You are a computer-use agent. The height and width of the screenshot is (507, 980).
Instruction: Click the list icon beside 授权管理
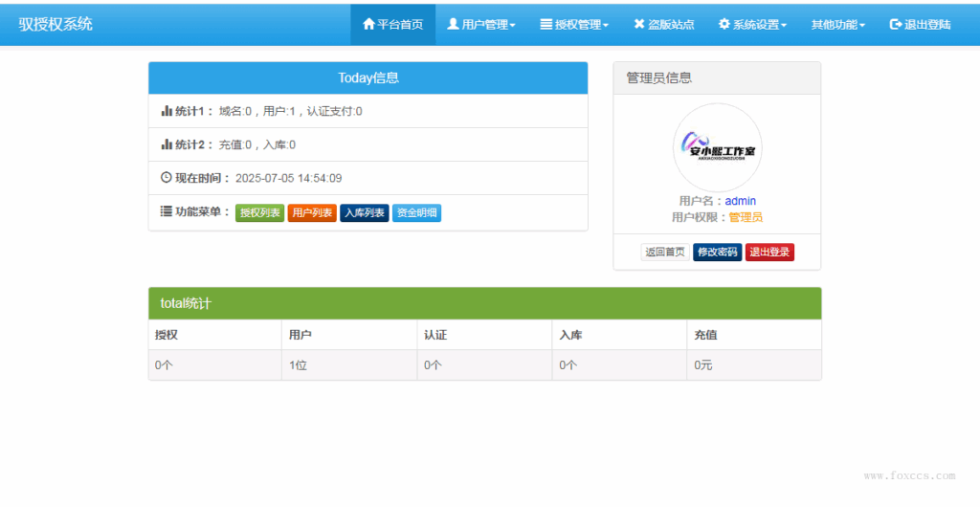coord(546,24)
